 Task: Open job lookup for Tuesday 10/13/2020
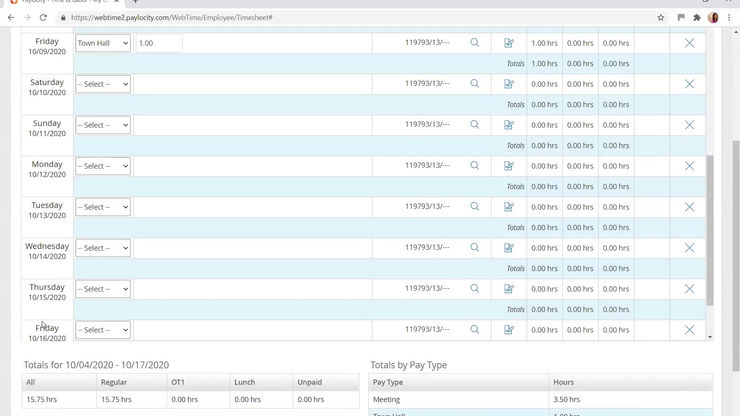(x=475, y=206)
